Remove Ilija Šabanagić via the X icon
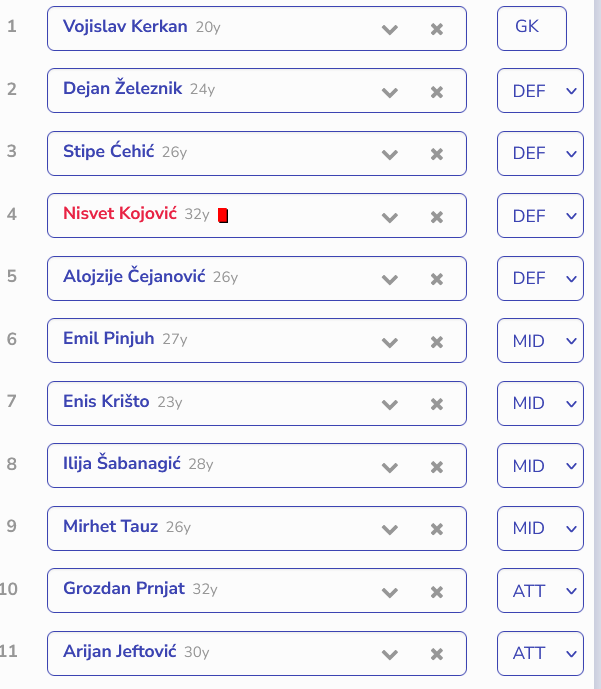Image resolution: width=601 pixels, height=689 pixels. (437, 467)
